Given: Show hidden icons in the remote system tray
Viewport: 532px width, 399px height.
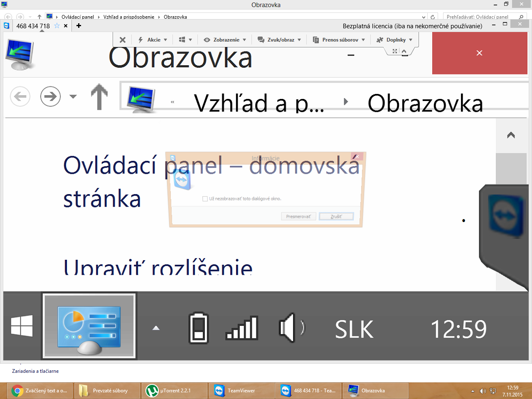Looking at the screenshot, I should tap(156, 328).
